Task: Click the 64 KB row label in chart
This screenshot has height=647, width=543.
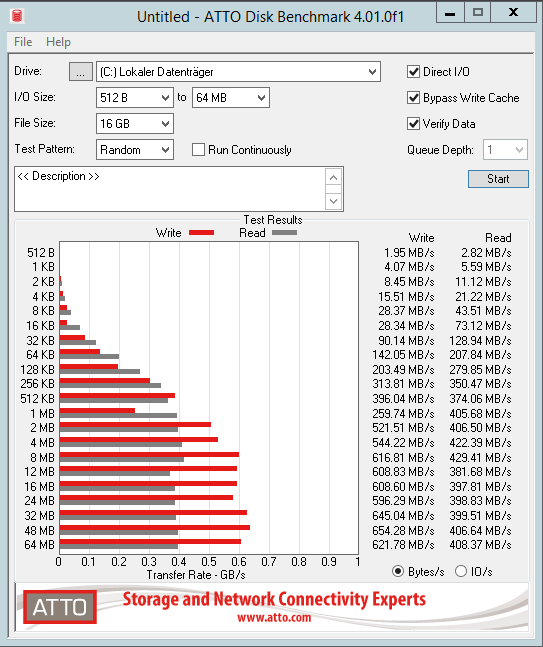Action: point(40,354)
